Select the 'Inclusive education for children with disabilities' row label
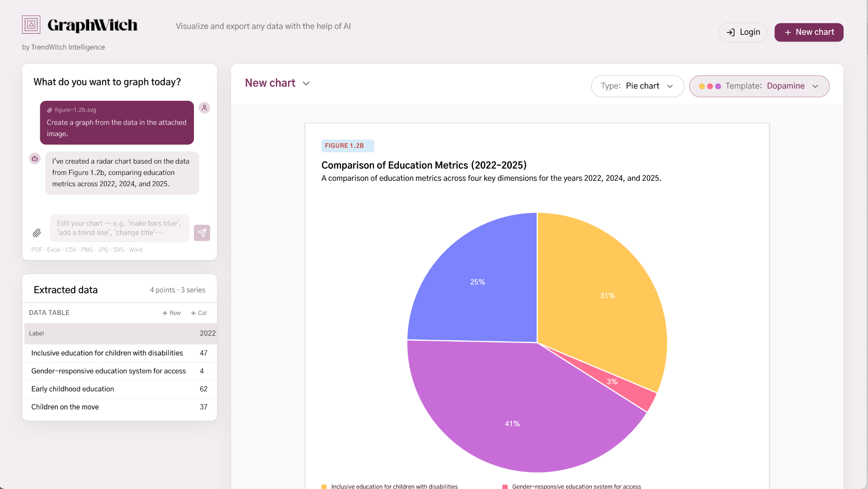Screen dimensions: 868x489 (x=107, y=353)
